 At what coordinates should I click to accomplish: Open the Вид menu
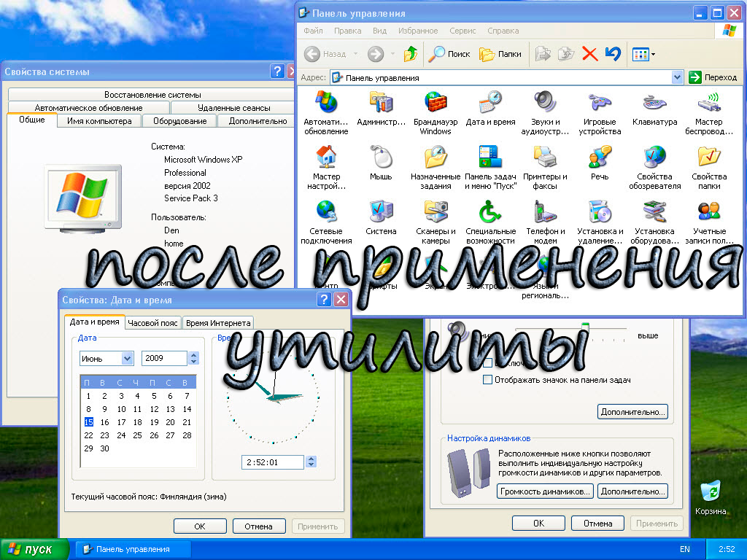(x=379, y=31)
